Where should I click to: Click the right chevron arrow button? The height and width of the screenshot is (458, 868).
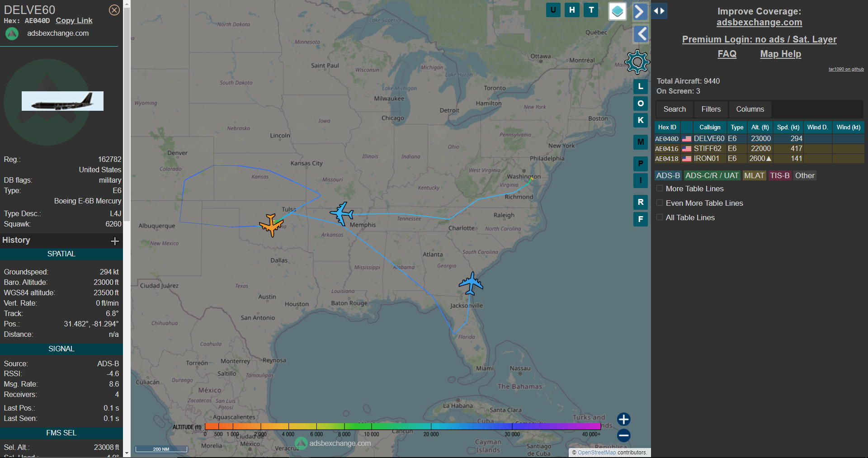coord(640,11)
